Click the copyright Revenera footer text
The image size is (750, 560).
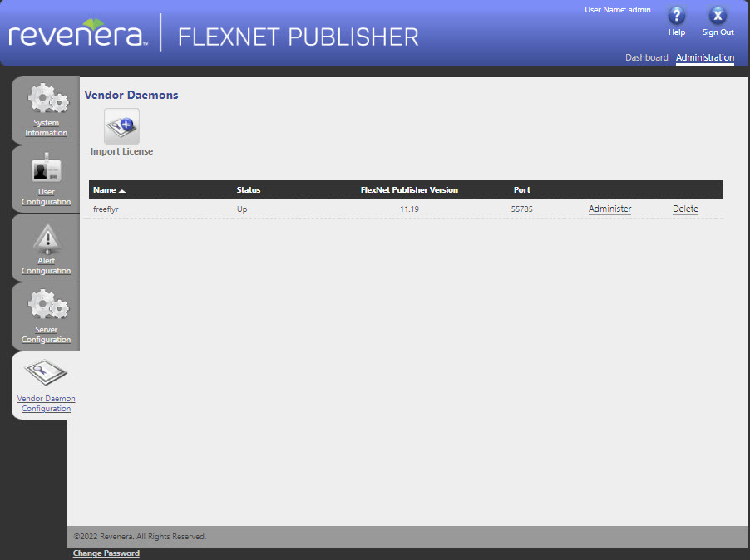click(140, 537)
